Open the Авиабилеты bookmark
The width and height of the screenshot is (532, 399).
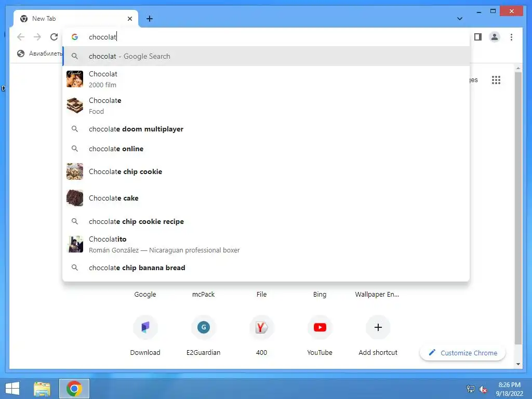point(39,54)
